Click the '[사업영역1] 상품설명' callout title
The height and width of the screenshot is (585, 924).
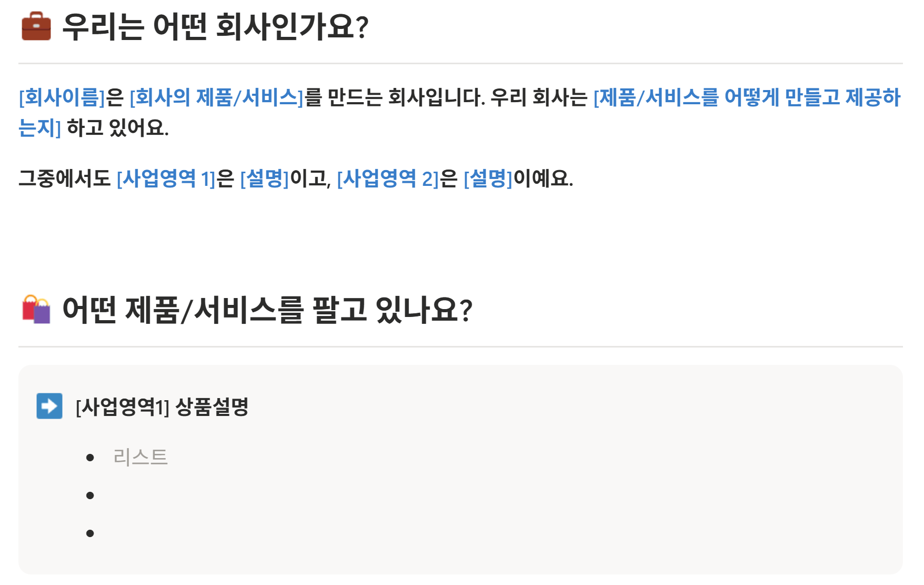162,406
